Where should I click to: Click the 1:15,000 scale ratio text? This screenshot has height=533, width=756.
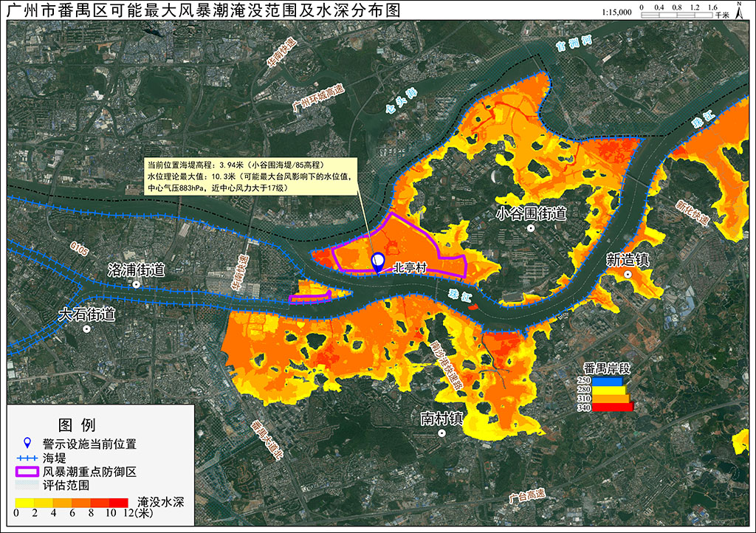616,13
